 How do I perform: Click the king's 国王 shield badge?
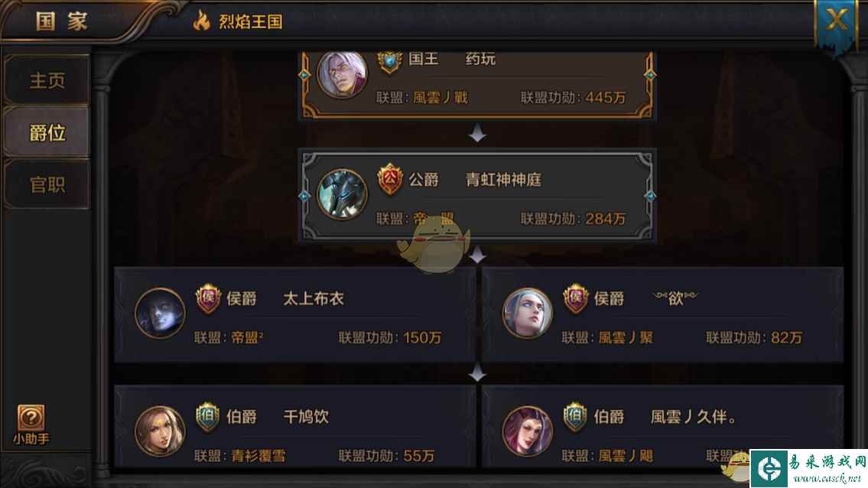[390, 61]
